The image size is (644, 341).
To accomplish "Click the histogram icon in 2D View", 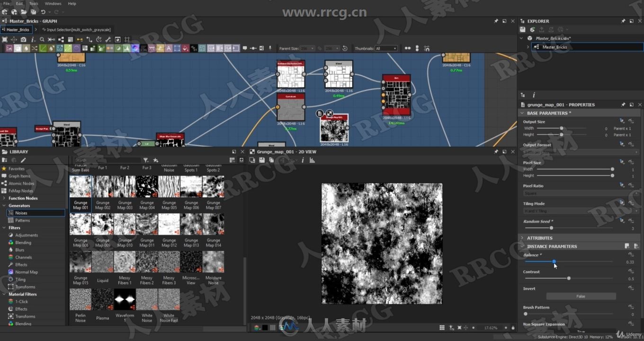I will (x=312, y=160).
